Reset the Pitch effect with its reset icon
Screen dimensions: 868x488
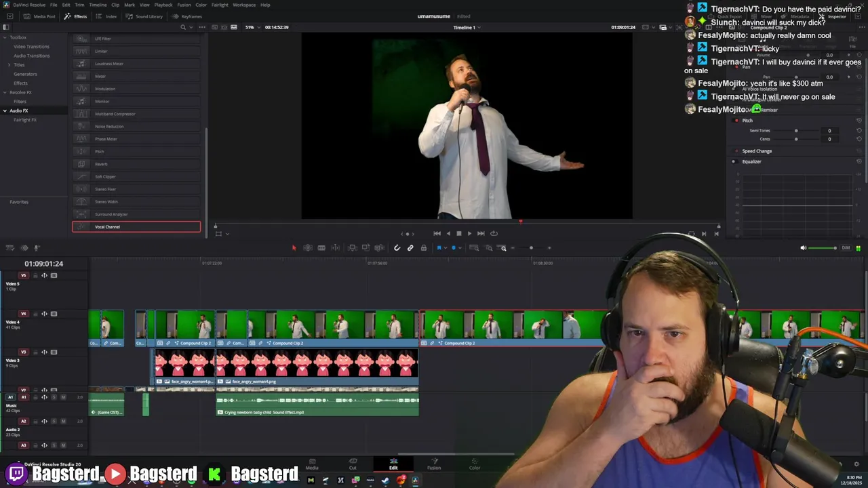pos(859,121)
